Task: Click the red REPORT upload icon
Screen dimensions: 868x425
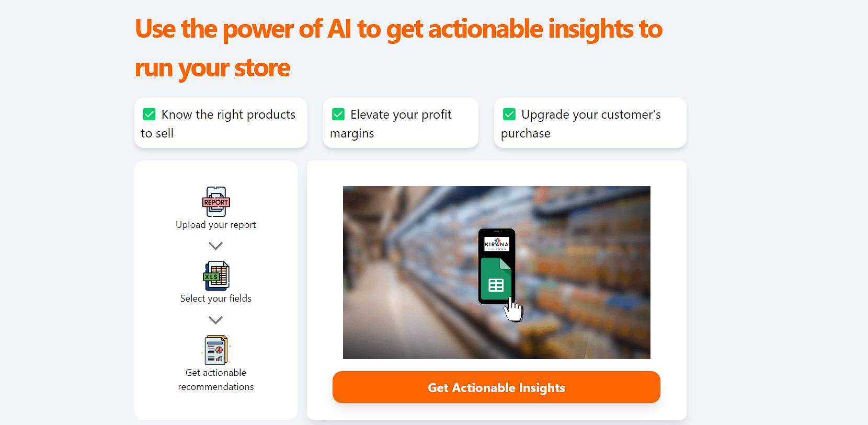Action: point(216,202)
